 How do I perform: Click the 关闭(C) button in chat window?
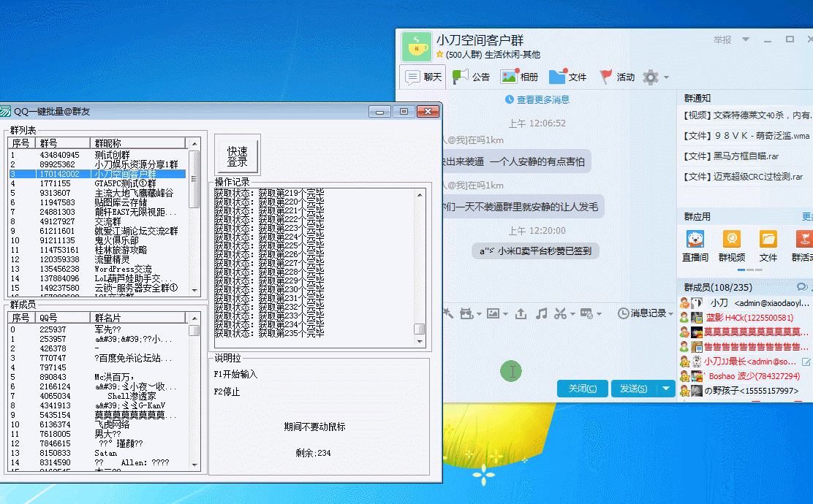(582, 388)
